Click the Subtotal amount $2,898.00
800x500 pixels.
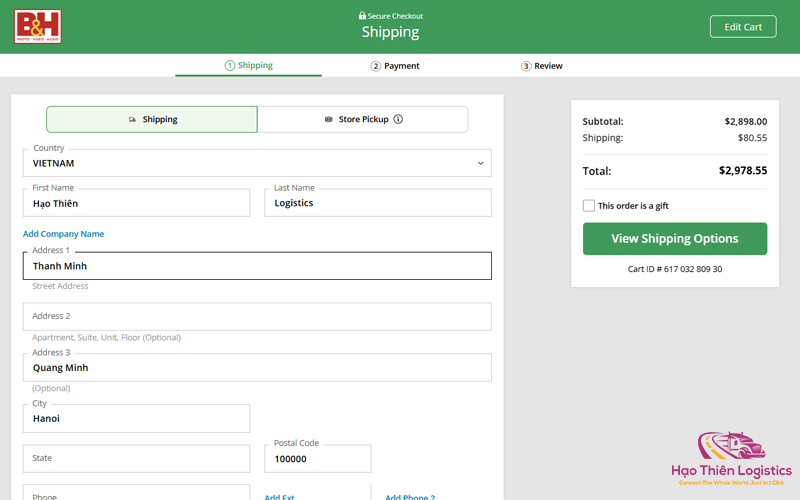pyautogui.click(x=745, y=121)
